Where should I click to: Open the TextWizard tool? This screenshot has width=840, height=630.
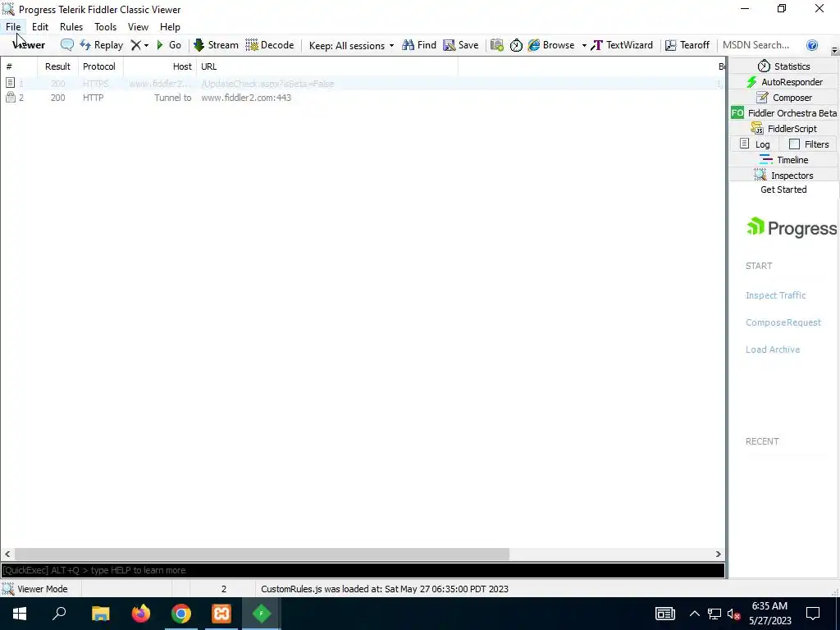pyautogui.click(x=622, y=45)
